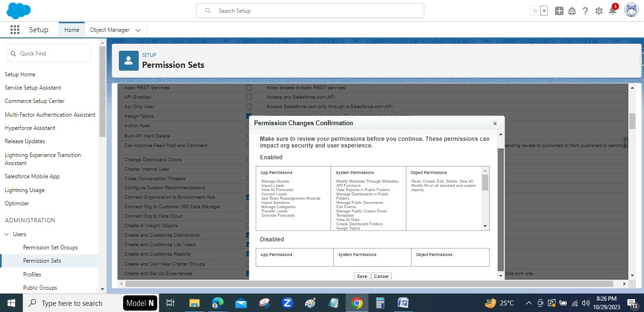Screen dimensions: 644x312
Task: Open the Trailhead guidance icon
Action: 572,11
